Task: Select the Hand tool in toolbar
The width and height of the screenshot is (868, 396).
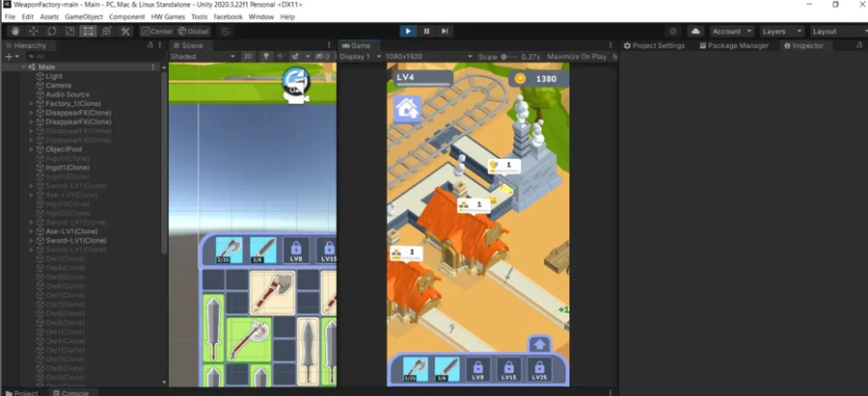Action: click(14, 31)
